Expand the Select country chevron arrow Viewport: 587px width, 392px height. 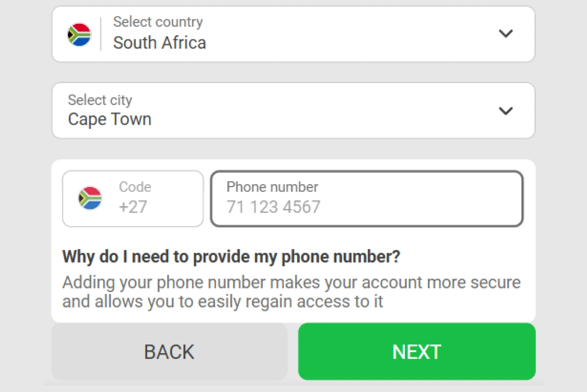(x=505, y=33)
